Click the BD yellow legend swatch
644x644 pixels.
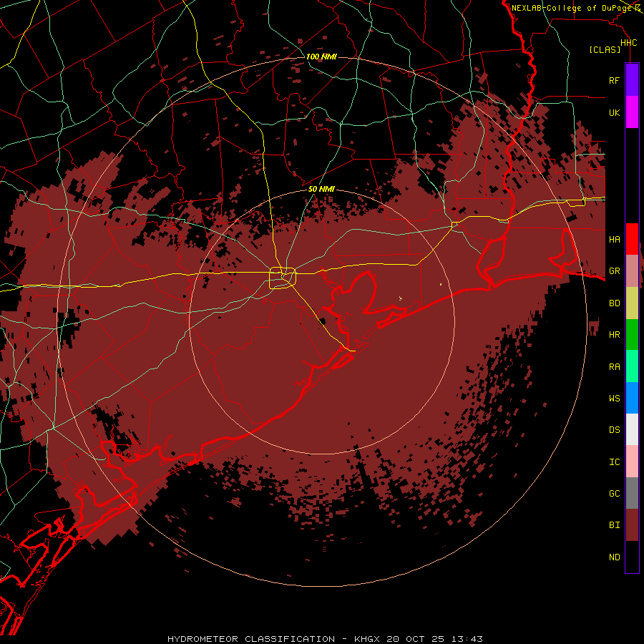632,303
